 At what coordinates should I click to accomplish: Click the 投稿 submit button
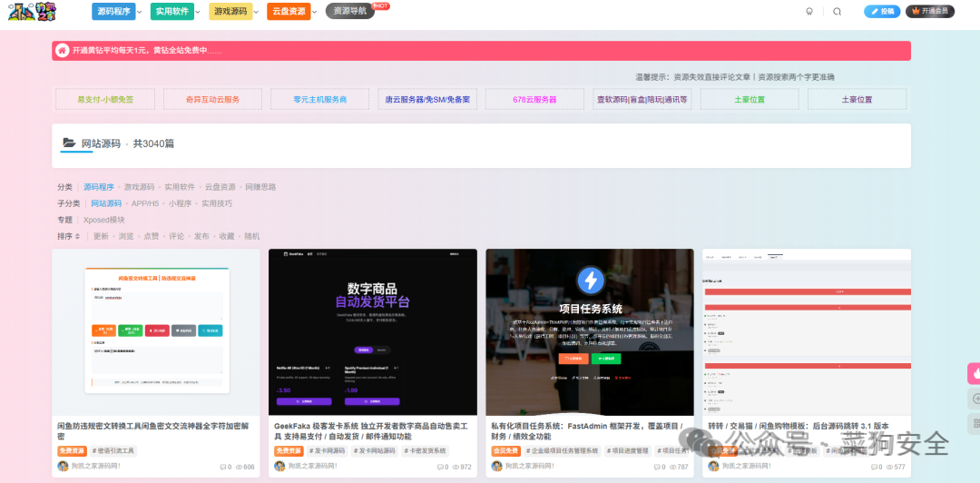[x=883, y=11]
